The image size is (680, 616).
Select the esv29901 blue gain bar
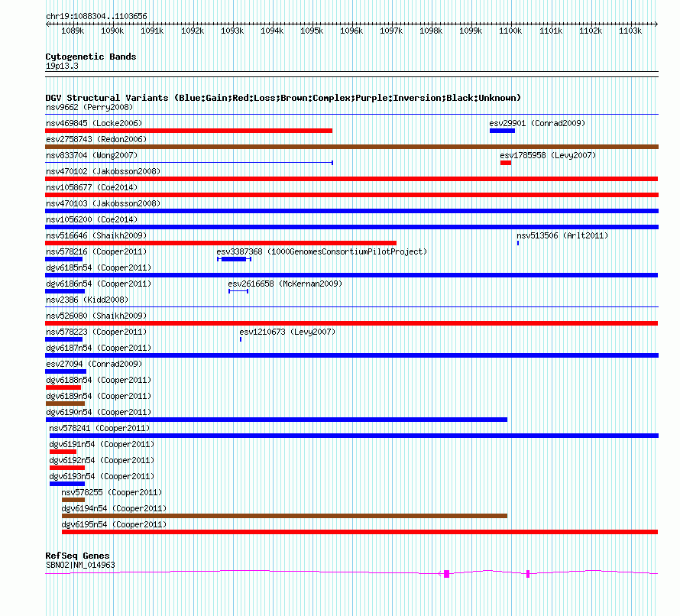[502, 131]
